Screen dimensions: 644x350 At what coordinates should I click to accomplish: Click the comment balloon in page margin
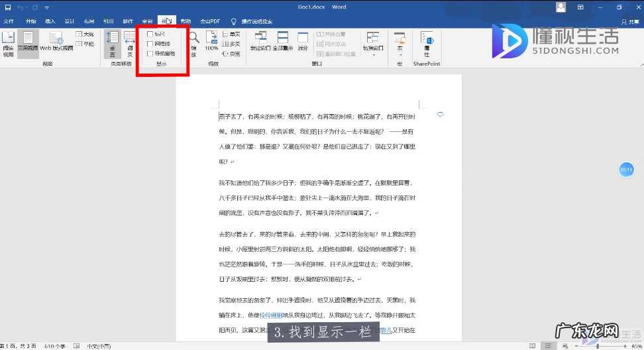point(441,115)
